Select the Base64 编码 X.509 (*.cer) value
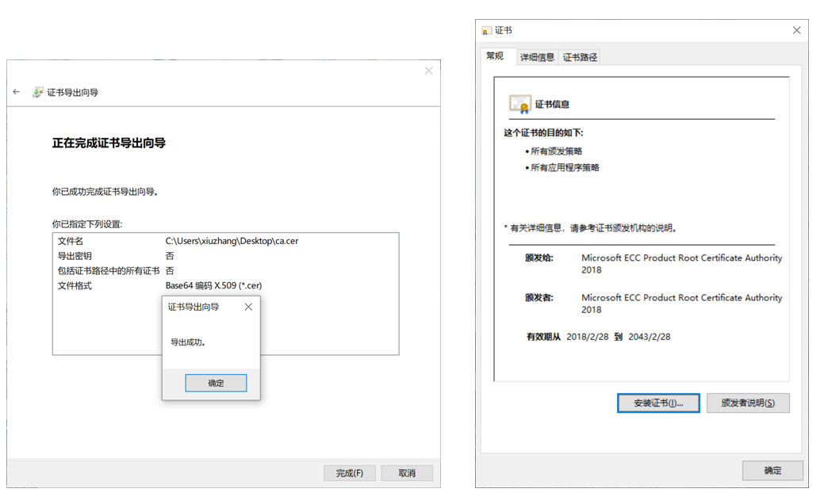 click(213, 285)
